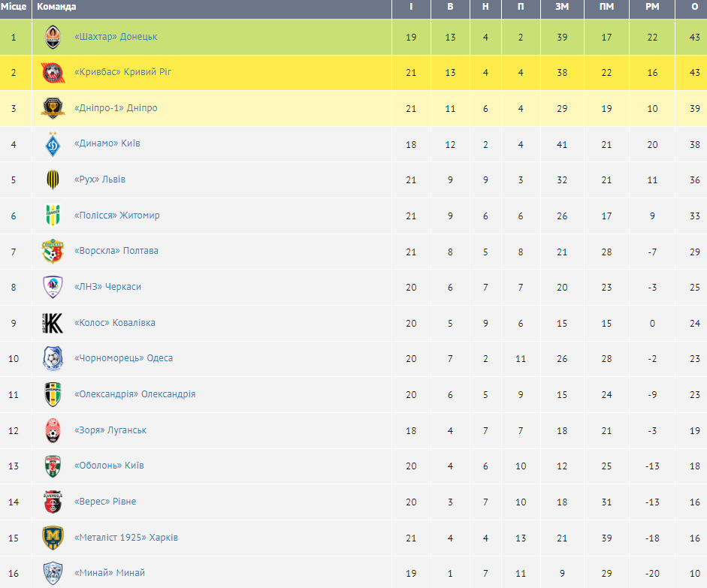Click the Shakhtar Donetsk club logo
The width and height of the screenshot is (707, 588).
(53, 37)
